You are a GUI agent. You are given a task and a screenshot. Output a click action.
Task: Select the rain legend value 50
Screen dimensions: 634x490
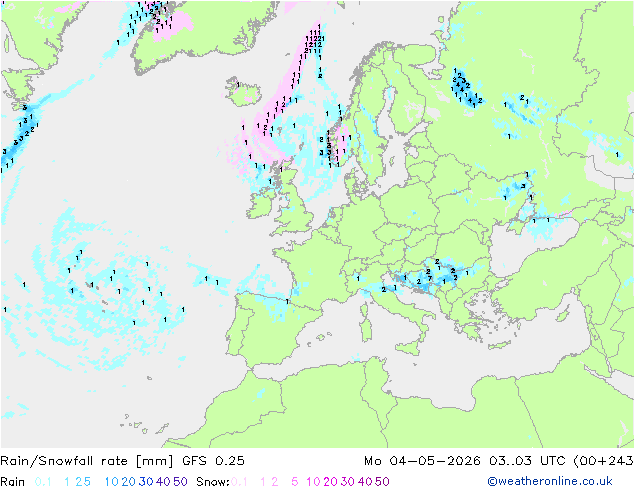(x=180, y=482)
